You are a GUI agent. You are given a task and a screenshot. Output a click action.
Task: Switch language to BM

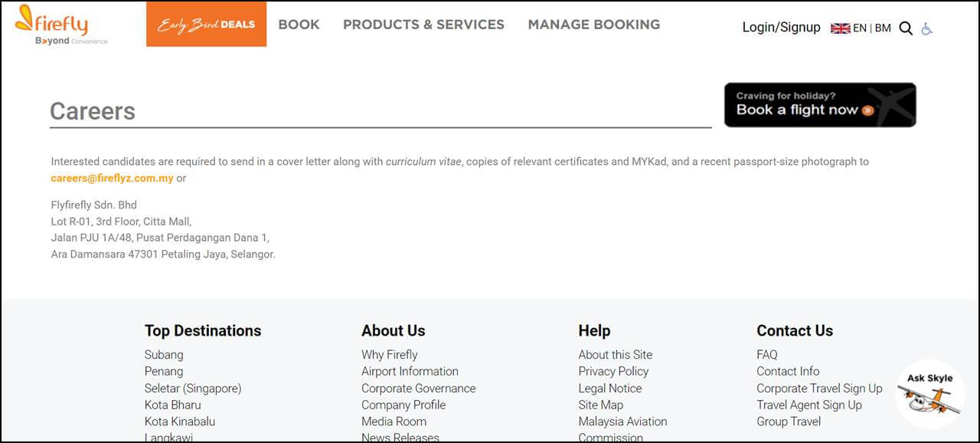pos(883,28)
